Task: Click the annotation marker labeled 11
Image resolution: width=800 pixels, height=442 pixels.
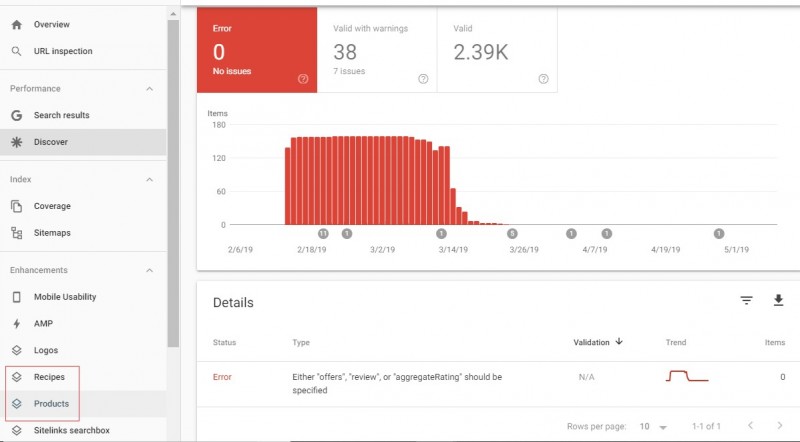Action: (x=323, y=233)
